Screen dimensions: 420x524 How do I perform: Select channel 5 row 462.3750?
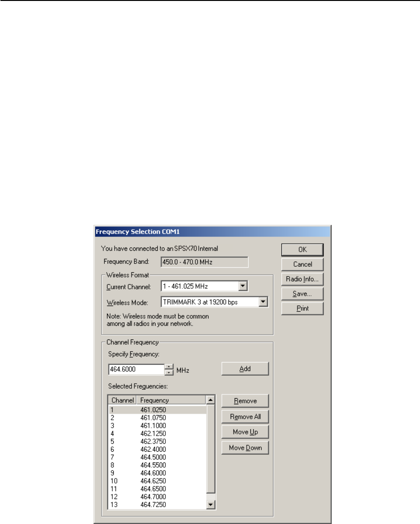(x=157, y=441)
